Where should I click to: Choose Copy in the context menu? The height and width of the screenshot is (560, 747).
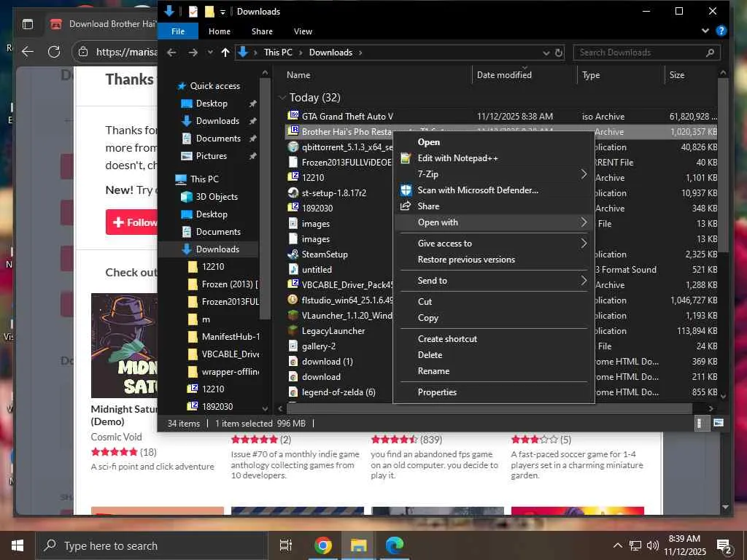[494, 318]
